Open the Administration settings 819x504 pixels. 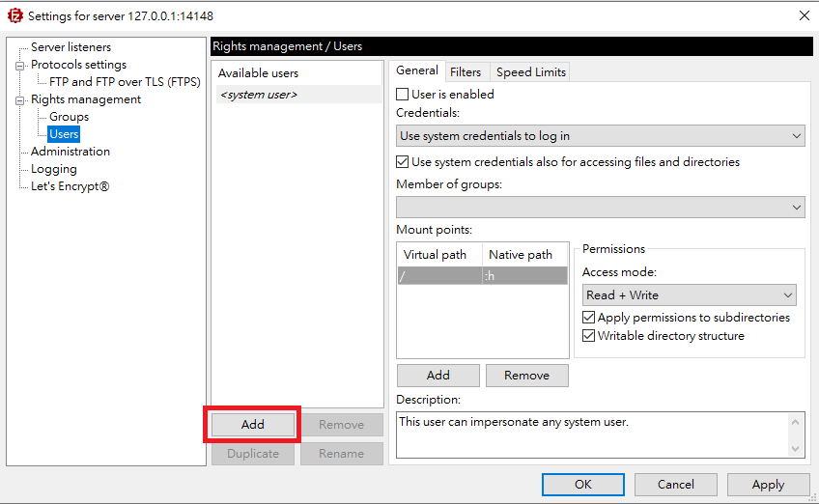70,152
